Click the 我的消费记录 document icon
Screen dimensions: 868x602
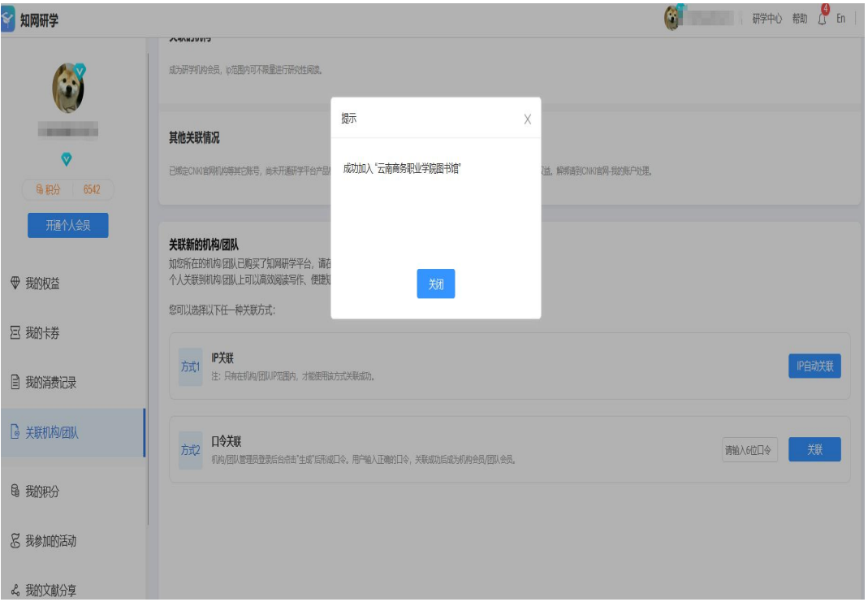tap(15, 383)
